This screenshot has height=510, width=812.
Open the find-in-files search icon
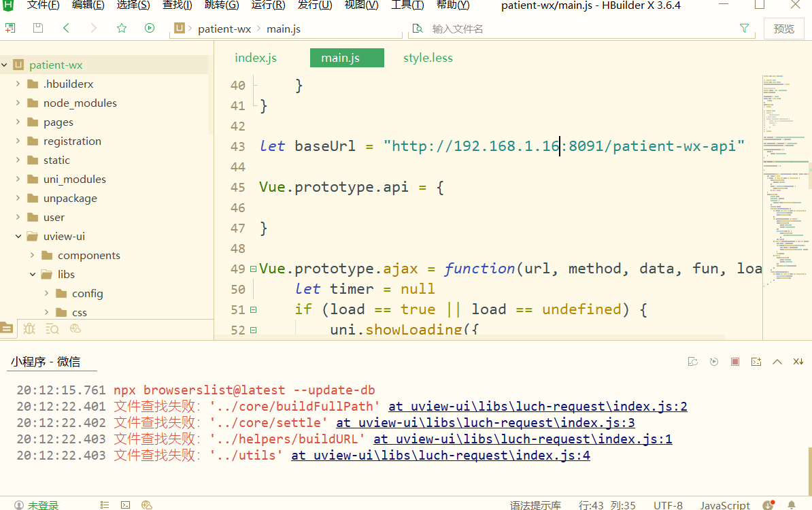(52, 328)
